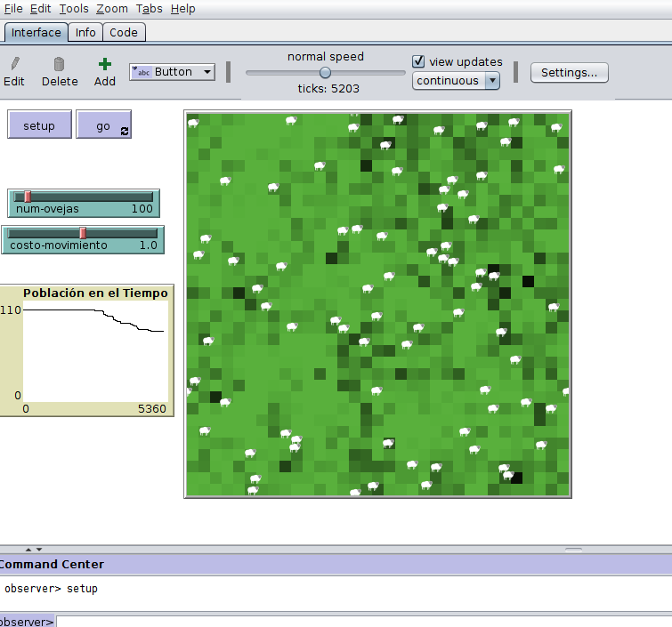
Task: Switch to the Code tab
Action: [124, 32]
